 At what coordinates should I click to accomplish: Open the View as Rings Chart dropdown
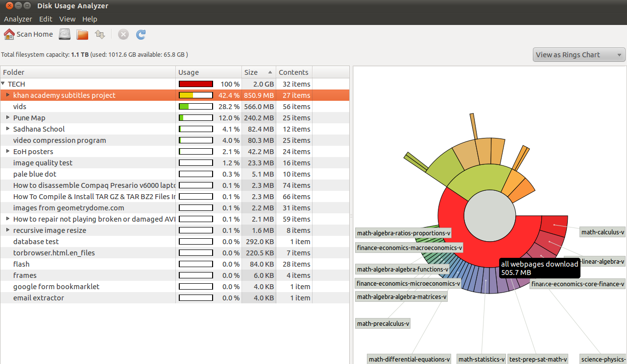[579, 55]
